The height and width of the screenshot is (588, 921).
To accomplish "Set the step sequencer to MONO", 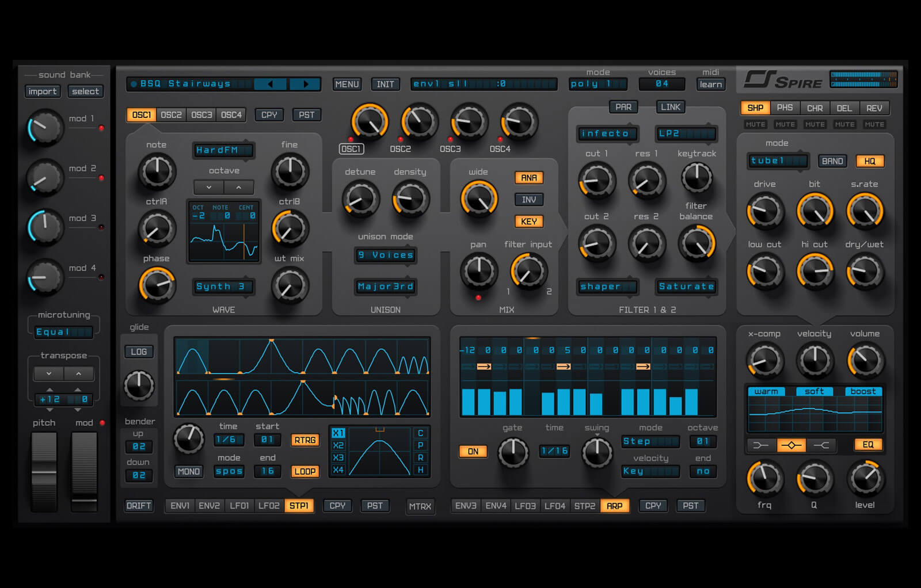I will point(188,471).
